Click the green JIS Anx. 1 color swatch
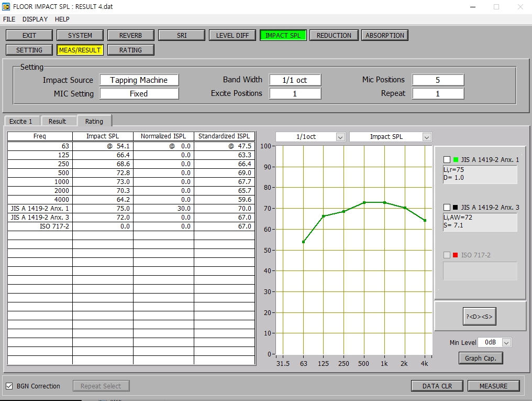Image resolution: width=532 pixels, height=401 pixels. 456,159
